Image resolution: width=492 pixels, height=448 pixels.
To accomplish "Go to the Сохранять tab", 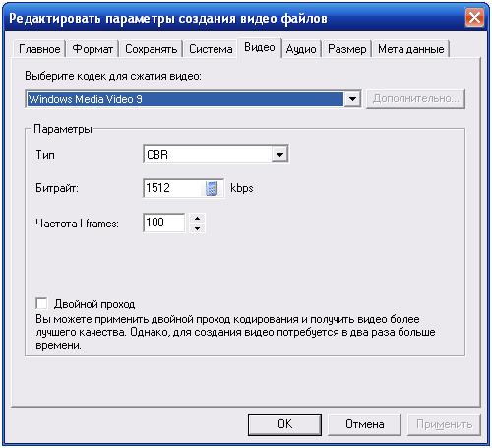I will [x=151, y=49].
